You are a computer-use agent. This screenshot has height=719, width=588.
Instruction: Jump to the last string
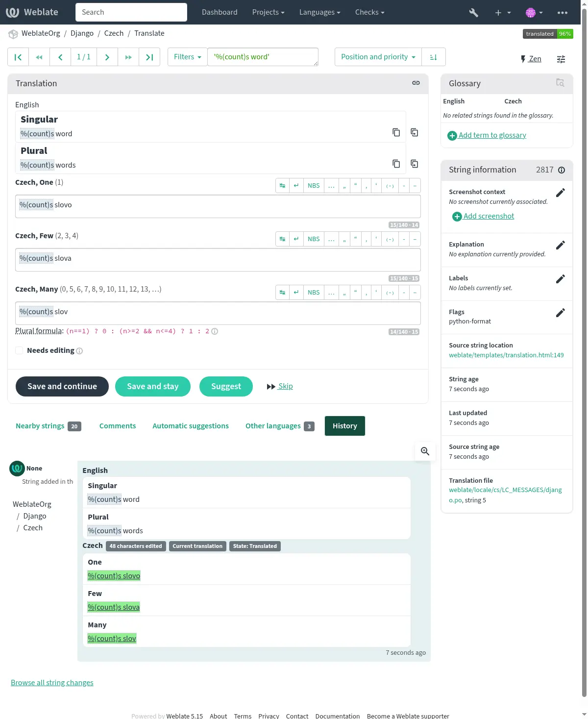click(x=149, y=57)
